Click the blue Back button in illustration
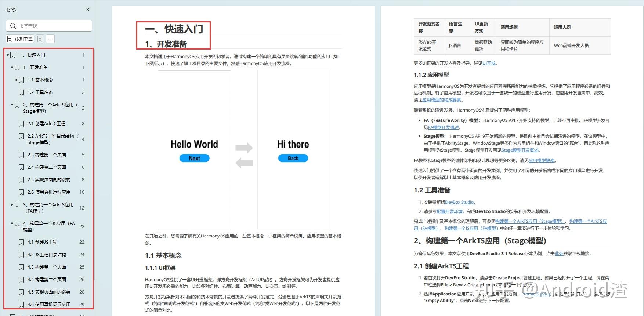Screen dimensions: 644x316 [x=293, y=158]
